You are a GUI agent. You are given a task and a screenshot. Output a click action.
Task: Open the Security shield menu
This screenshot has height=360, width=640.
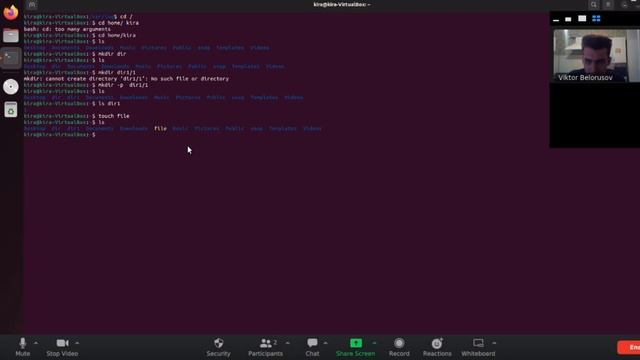(218, 347)
